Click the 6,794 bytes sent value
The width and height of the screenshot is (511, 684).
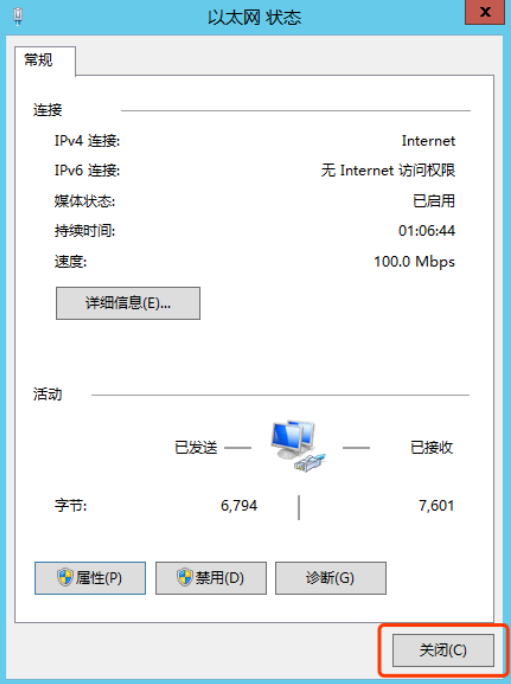(x=239, y=506)
